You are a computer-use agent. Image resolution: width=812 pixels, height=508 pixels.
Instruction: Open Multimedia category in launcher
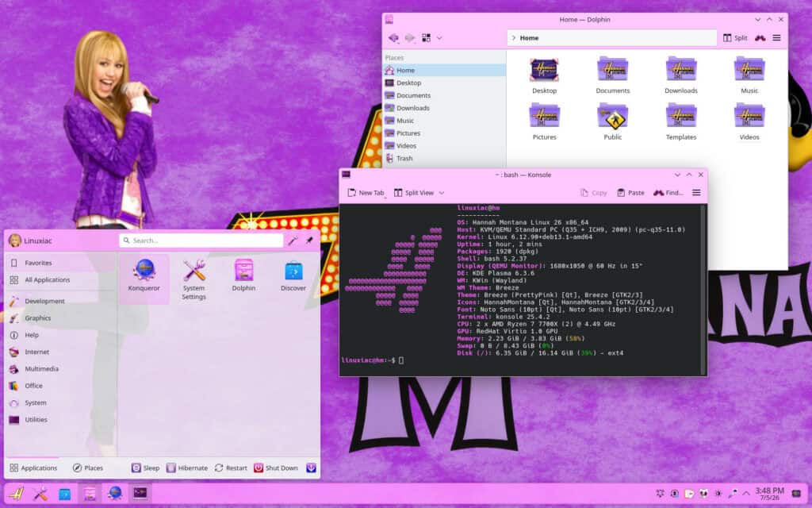click(x=60, y=369)
